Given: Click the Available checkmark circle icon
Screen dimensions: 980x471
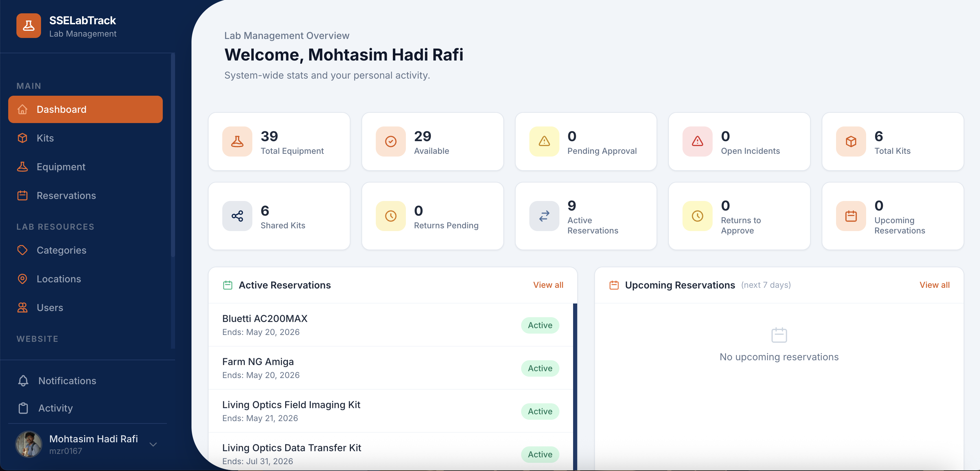Looking at the screenshot, I should [x=391, y=142].
